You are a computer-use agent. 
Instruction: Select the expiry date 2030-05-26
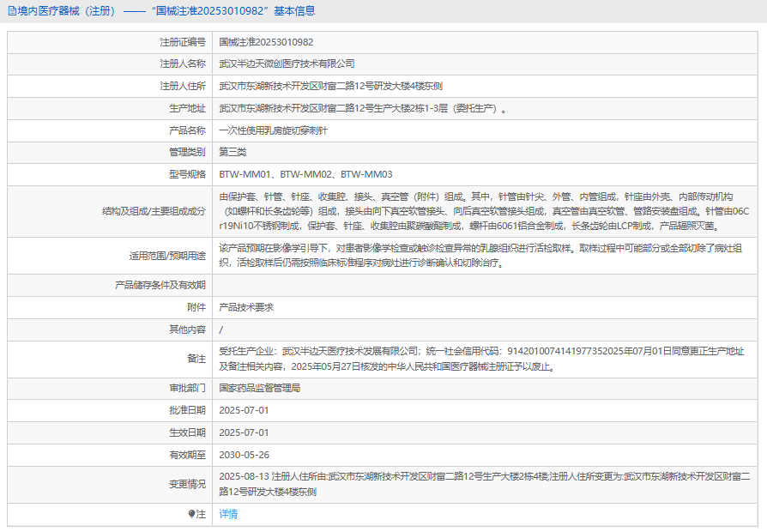point(244,455)
